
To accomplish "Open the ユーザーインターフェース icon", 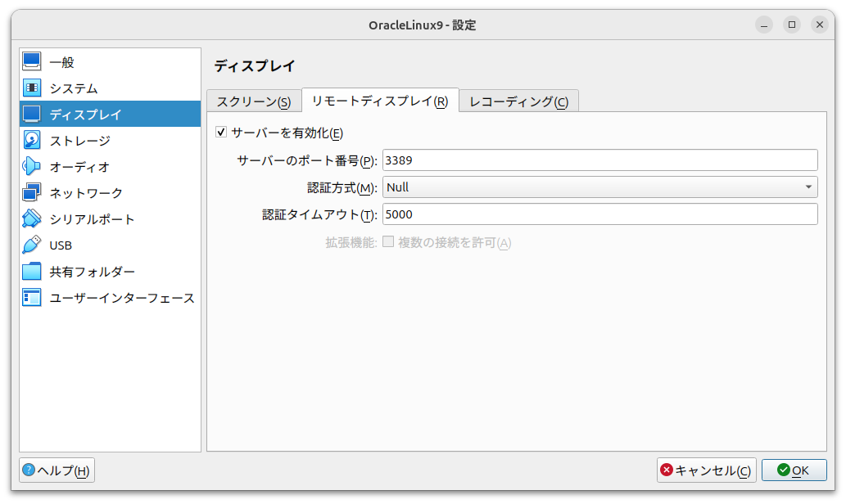I will pyautogui.click(x=31, y=297).
